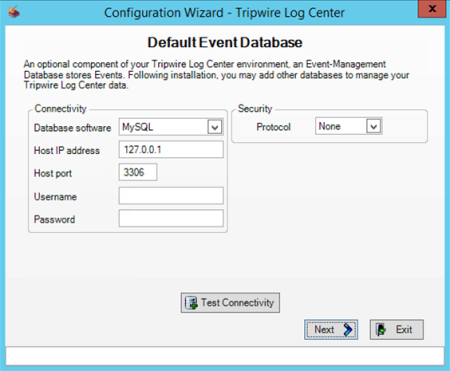Click the exit door icon
The width and height of the screenshot is (450, 371).
pos(381,330)
